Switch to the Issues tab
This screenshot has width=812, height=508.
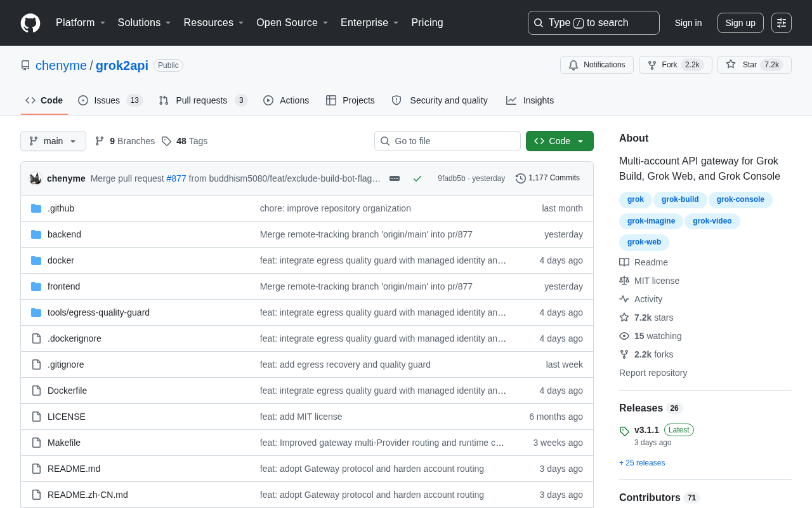[110, 100]
